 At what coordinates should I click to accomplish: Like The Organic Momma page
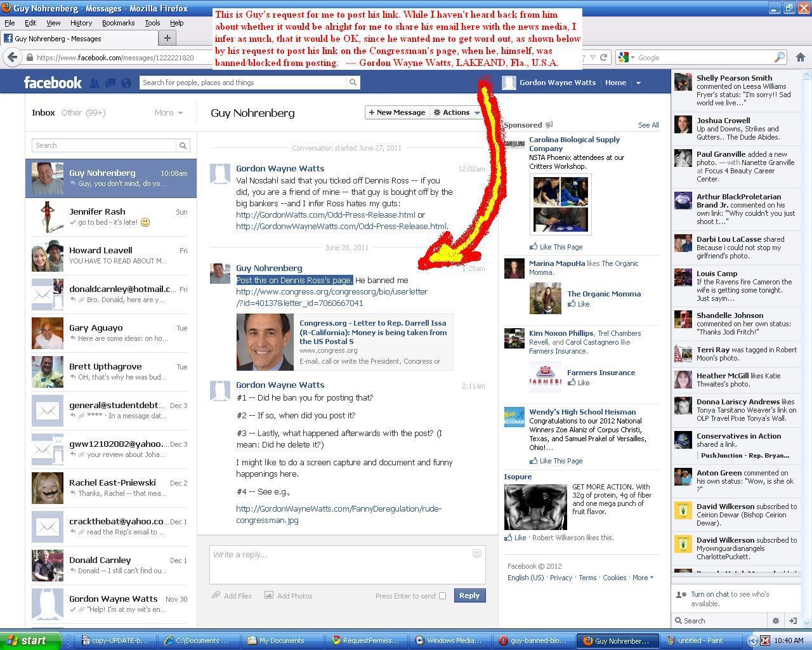(x=579, y=304)
